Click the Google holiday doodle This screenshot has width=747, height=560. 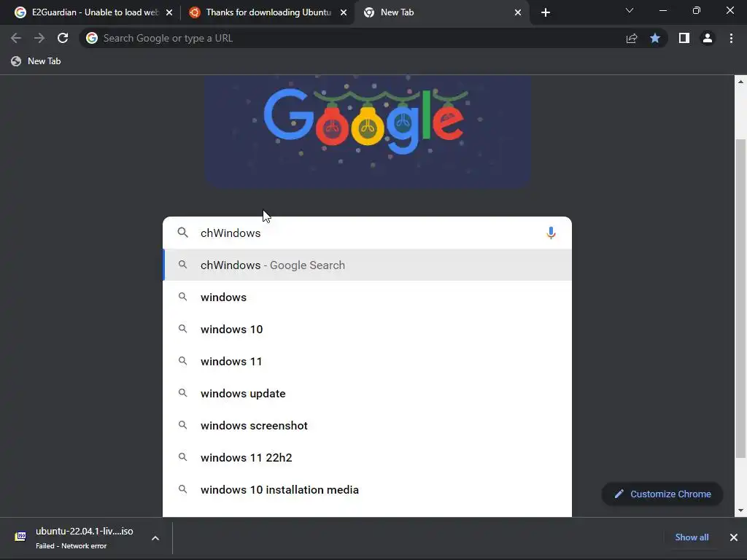coord(368,131)
